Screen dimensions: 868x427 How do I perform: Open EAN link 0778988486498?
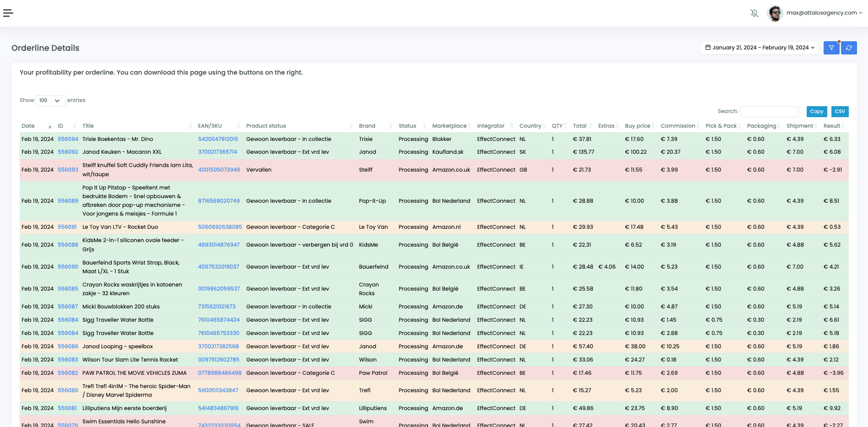click(220, 373)
